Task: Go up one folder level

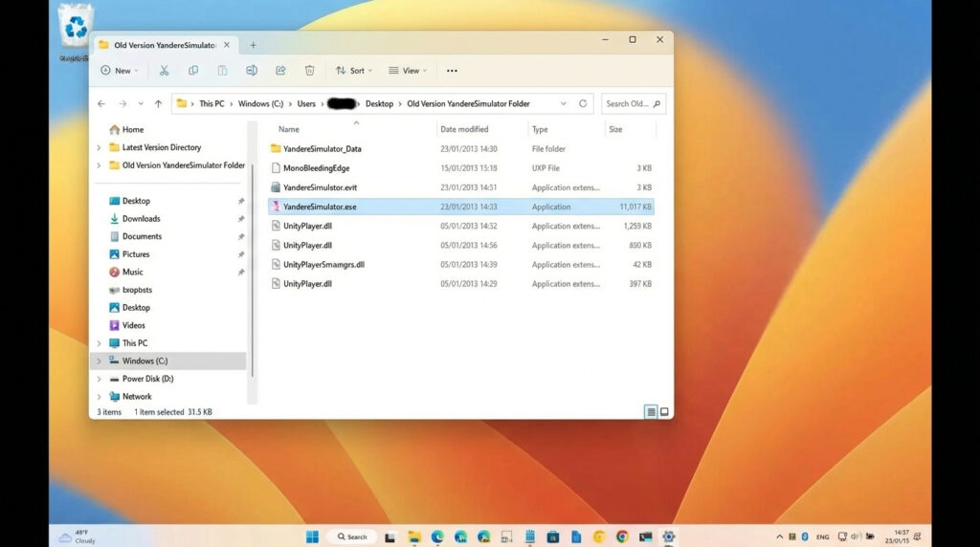Action: pyautogui.click(x=158, y=103)
